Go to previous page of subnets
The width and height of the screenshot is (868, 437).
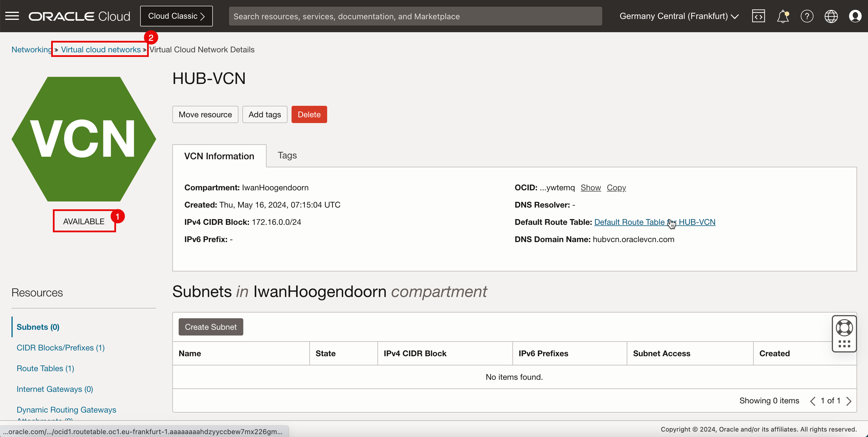click(813, 401)
